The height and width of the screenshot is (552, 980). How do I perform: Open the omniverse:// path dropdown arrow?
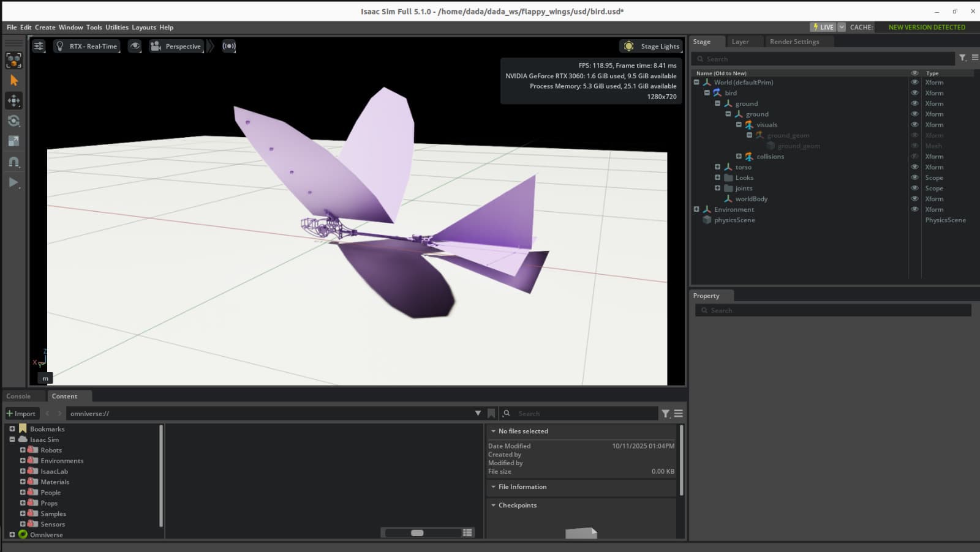478,414
